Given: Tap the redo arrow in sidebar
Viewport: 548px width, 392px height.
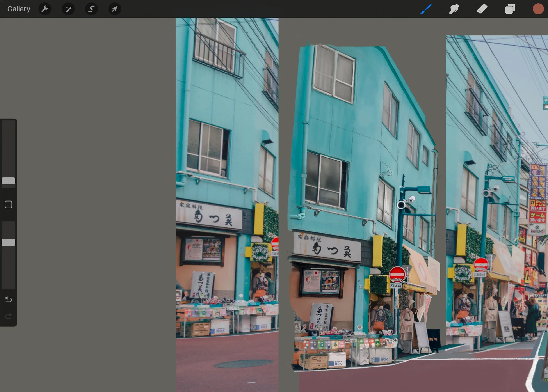Looking at the screenshot, I should (x=9, y=316).
